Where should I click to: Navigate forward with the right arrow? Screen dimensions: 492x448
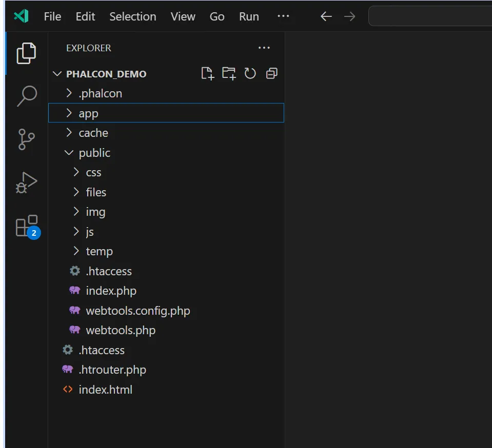pyautogui.click(x=349, y=16)
